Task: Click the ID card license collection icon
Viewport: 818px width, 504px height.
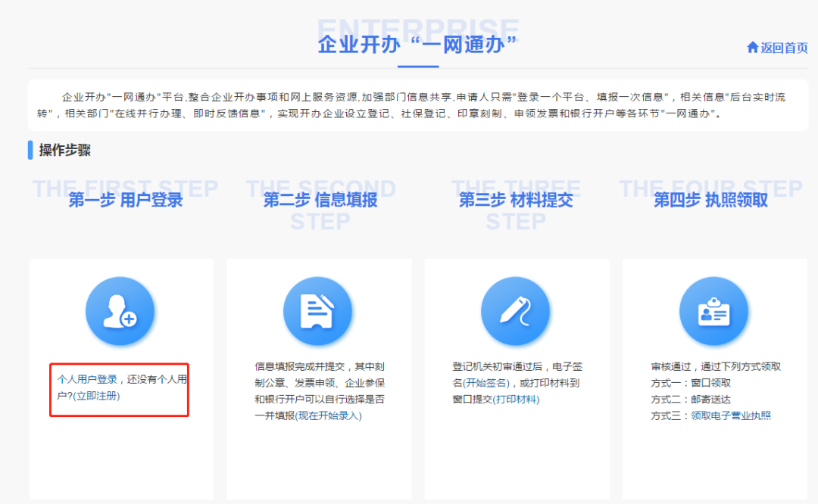Action: point(713,311)
